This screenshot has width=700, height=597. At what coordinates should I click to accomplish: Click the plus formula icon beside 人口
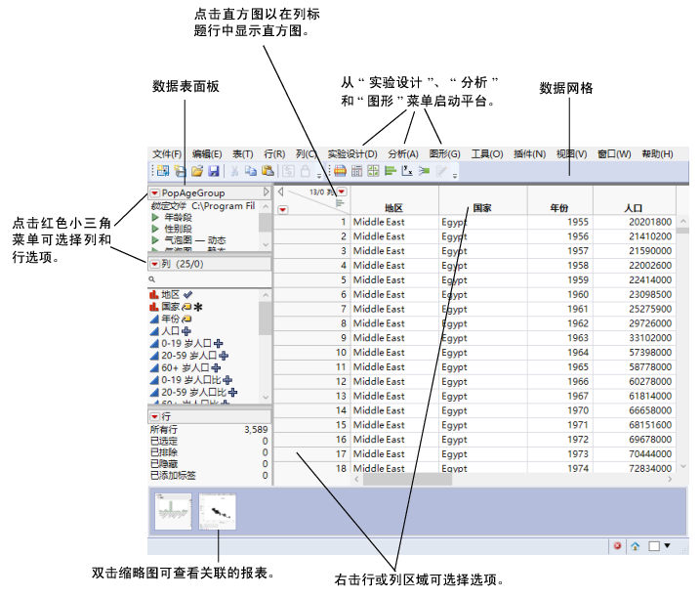click(186, 331)
